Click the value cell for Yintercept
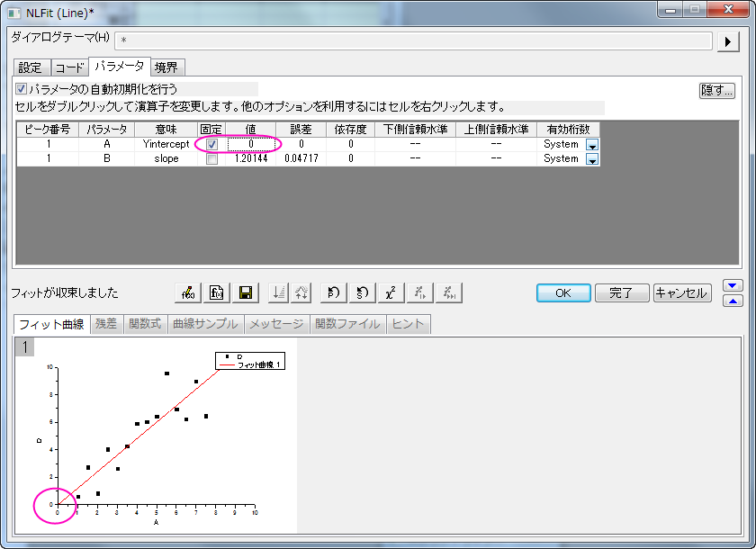This screenshot has height=549, width=756. click(251, 144)
